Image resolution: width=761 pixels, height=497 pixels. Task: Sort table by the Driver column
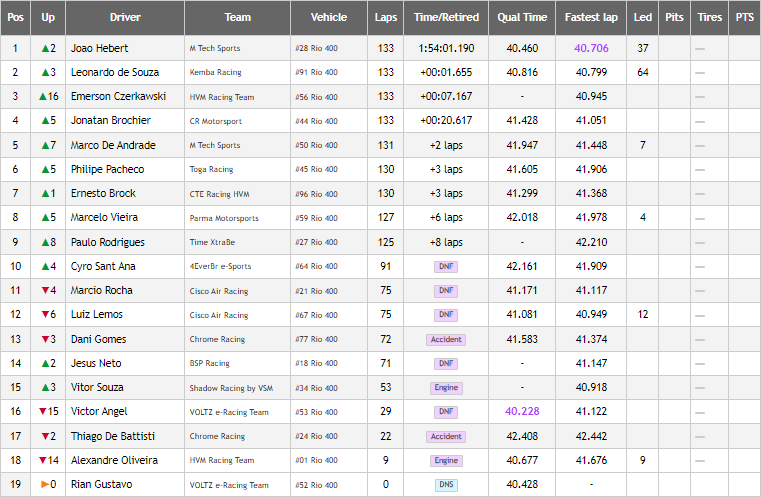point(125,17)
